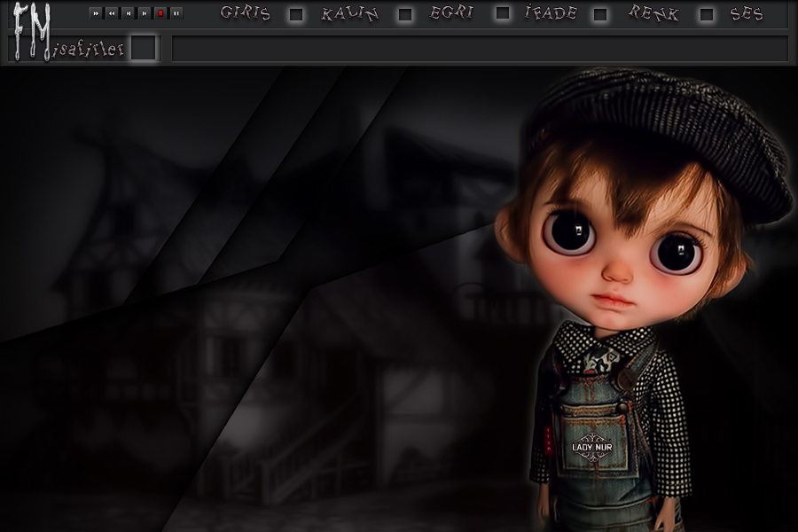Open the GIRIS menu item
The height and width of the screenshot is (532, 798).
tap(246, 13)
